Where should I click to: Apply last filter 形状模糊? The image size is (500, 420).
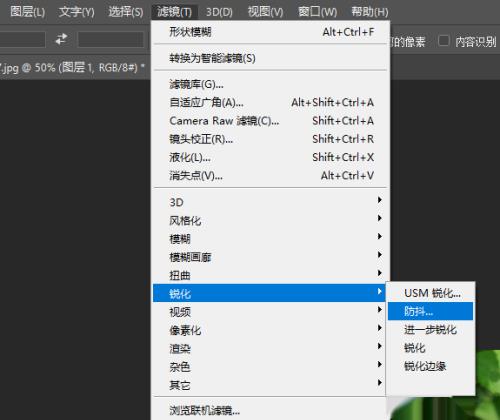[271, 32]
